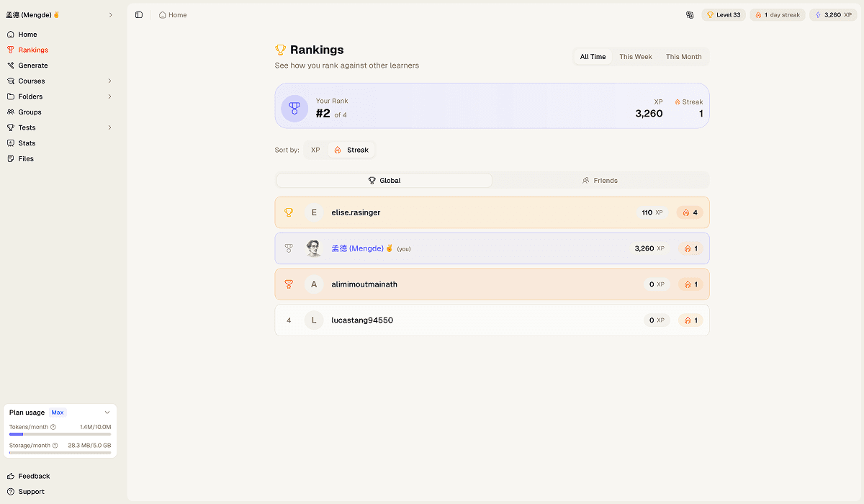864x504 pixels.
Task: Switch leaderboard to Friends
Action: tap(600, 180)
